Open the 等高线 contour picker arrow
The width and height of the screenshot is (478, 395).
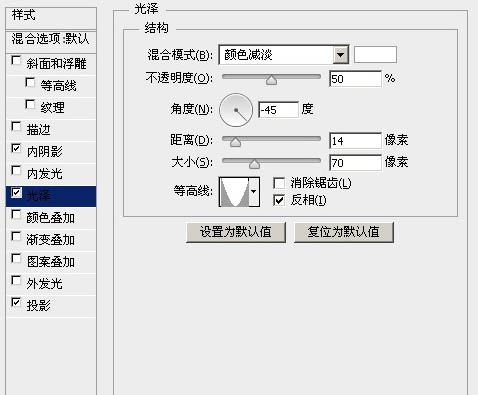(x=254, y=192)
